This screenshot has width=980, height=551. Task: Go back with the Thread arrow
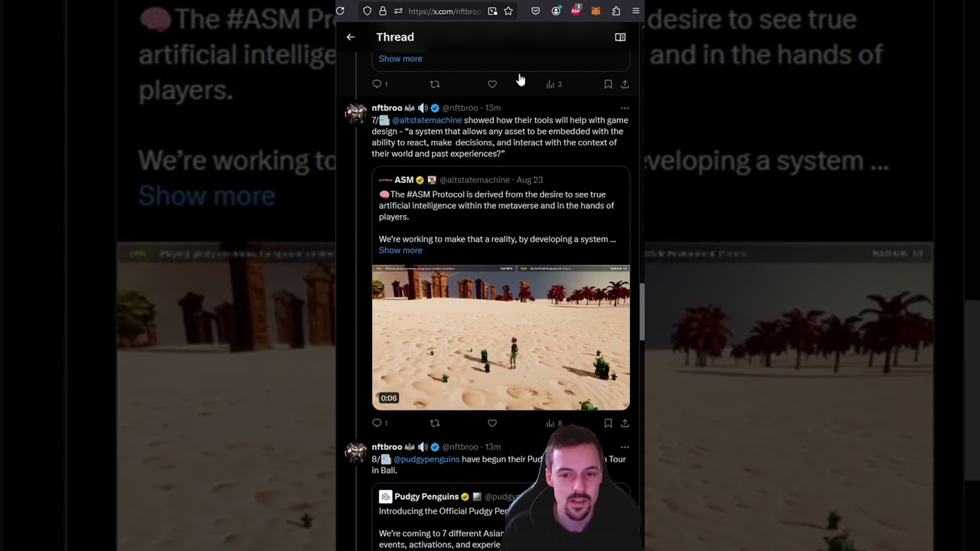351,37
